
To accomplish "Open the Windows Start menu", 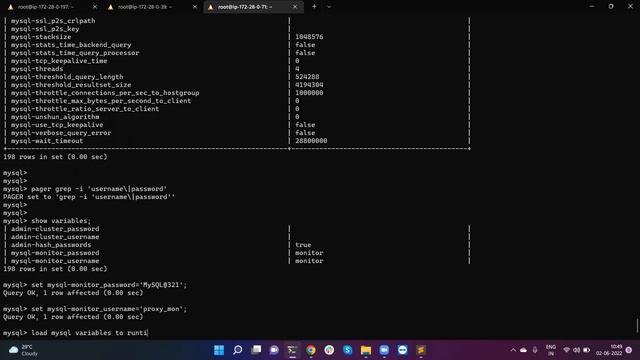I will click(x=219, y=350).
